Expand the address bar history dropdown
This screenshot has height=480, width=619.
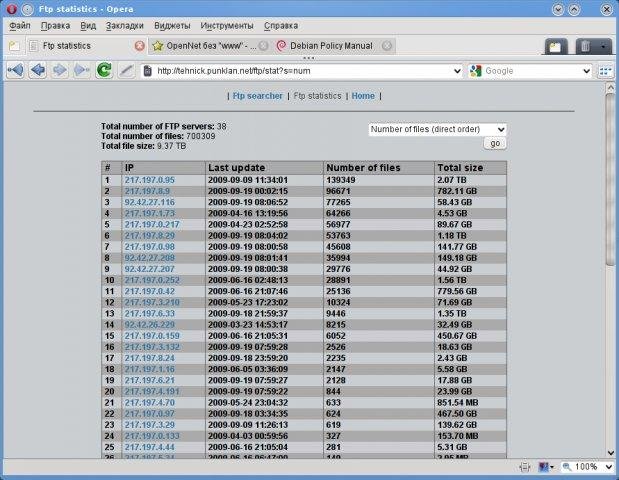[x=457, y=71]
